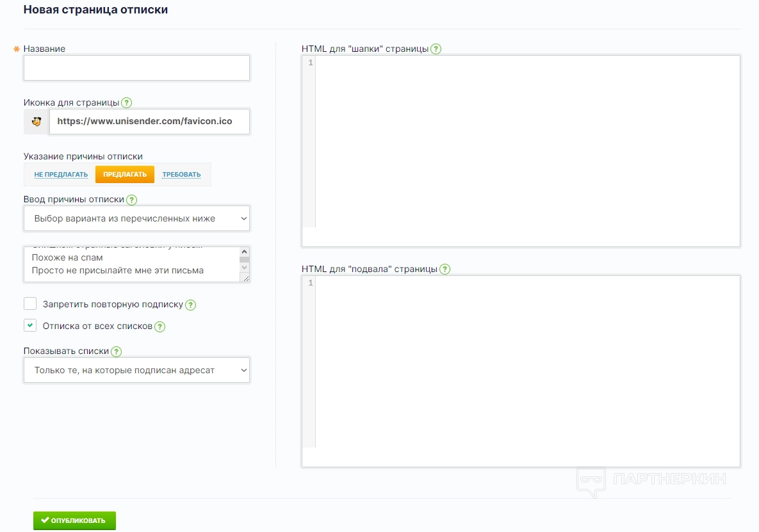Select ТРЕБОВАТЬ option
Image resolution: width=759 pixels, height=532 pixels.
click(181, 175)
